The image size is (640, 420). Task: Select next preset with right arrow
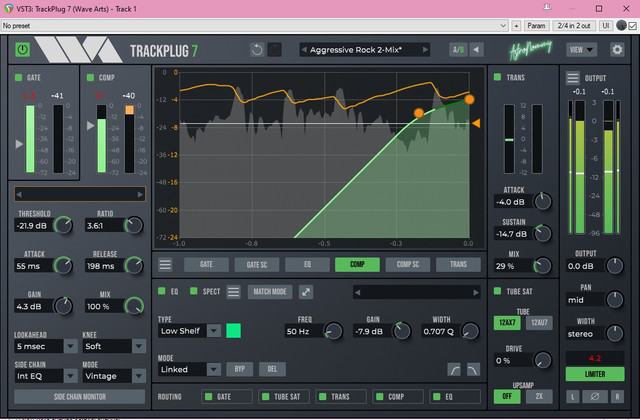tap(425, 50)
